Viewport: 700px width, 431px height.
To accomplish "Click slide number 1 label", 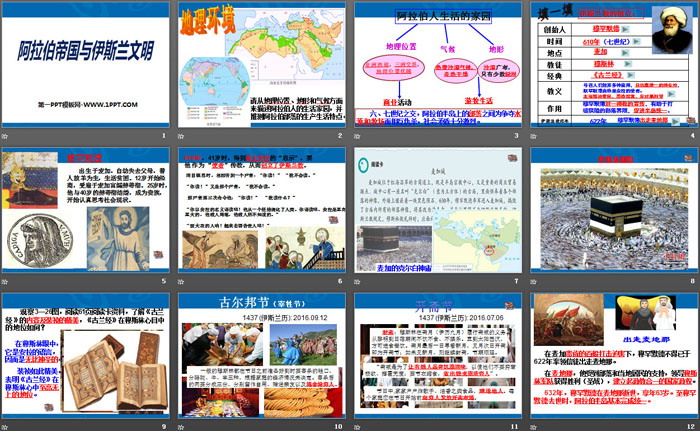I will click(164, 135).
